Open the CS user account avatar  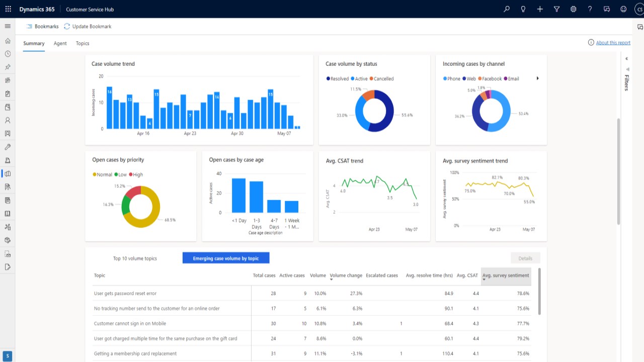638,9
